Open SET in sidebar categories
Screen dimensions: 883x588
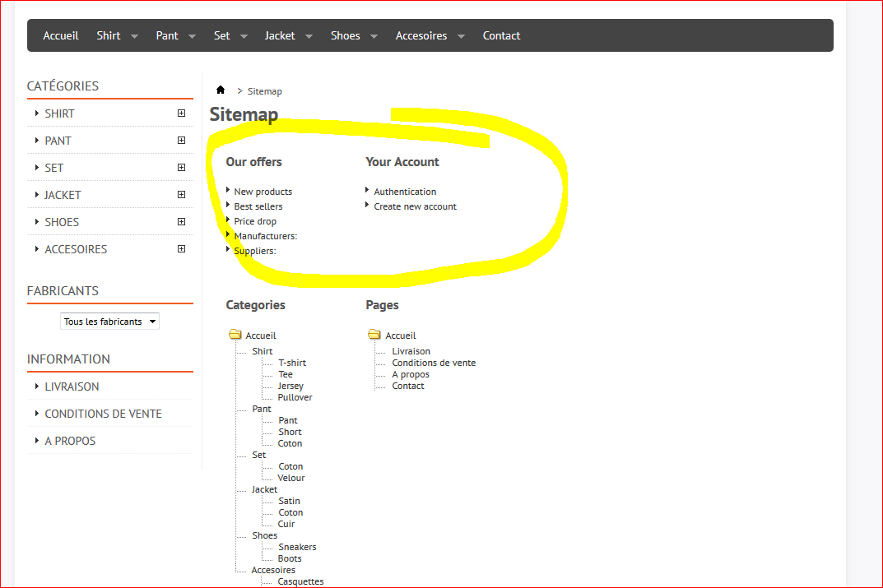coord(54,168)
